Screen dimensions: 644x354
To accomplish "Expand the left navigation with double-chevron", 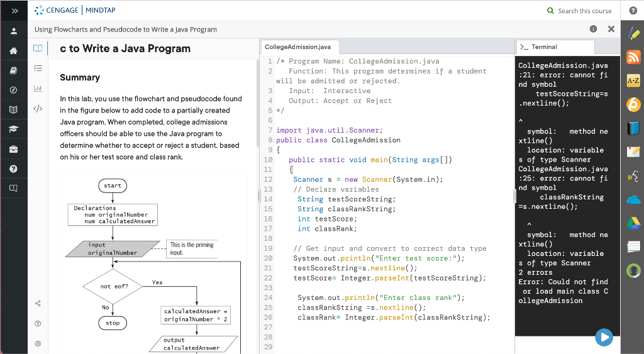I will 15,11.
